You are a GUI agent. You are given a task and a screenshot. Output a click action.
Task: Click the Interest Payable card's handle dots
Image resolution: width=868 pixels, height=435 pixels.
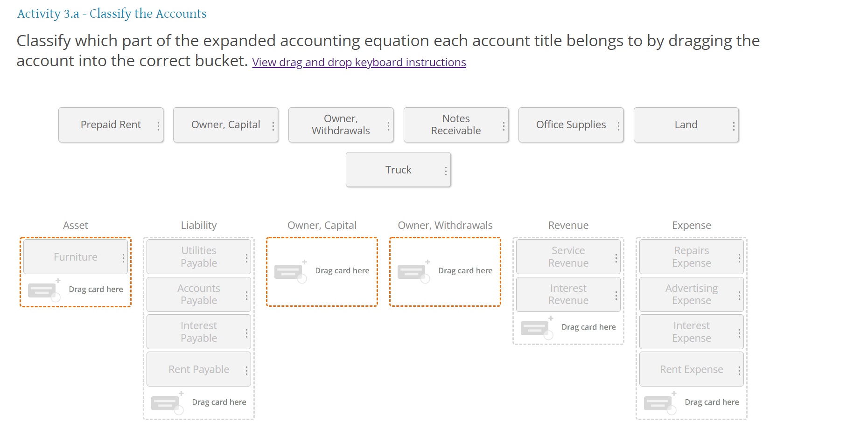pyautogui.click(x=246, y=333)
